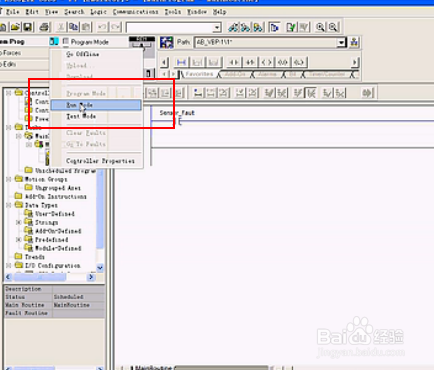The image size is (434, 370).
Task: Save the project with floppy disk icon
Action: 28,27
